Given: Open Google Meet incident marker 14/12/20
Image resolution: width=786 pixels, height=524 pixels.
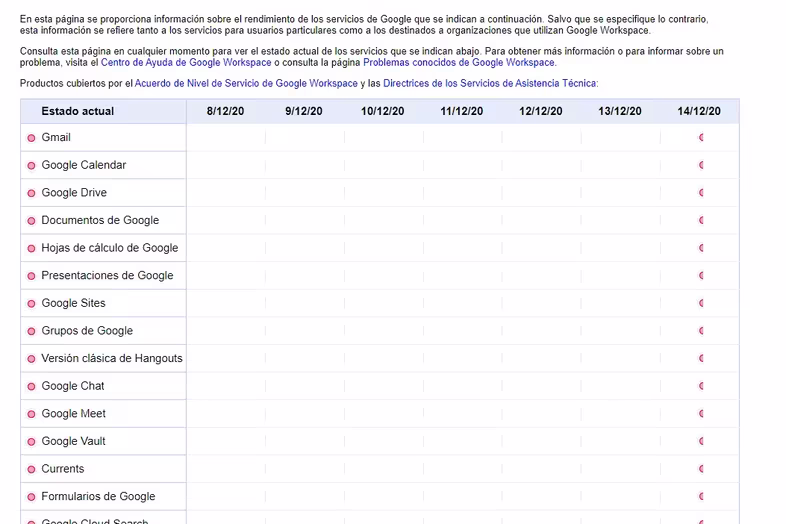Looking at the screenshot, I should coord(701,413).
